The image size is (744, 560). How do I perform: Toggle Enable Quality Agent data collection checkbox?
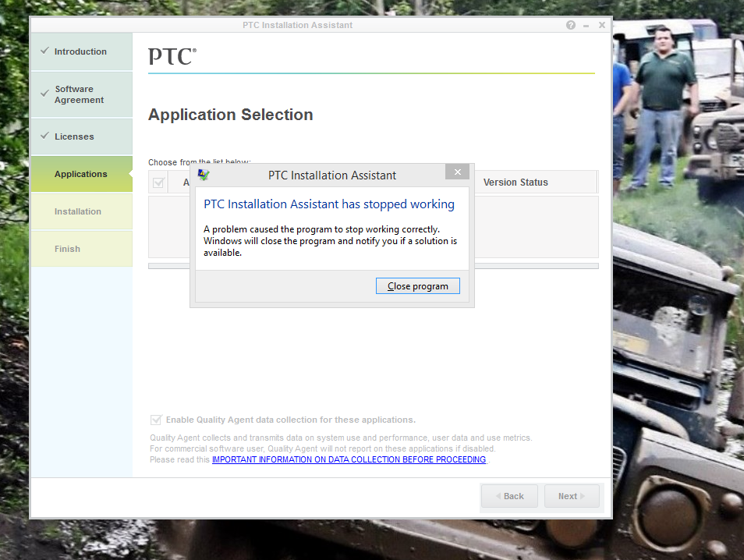pos(156,420)
